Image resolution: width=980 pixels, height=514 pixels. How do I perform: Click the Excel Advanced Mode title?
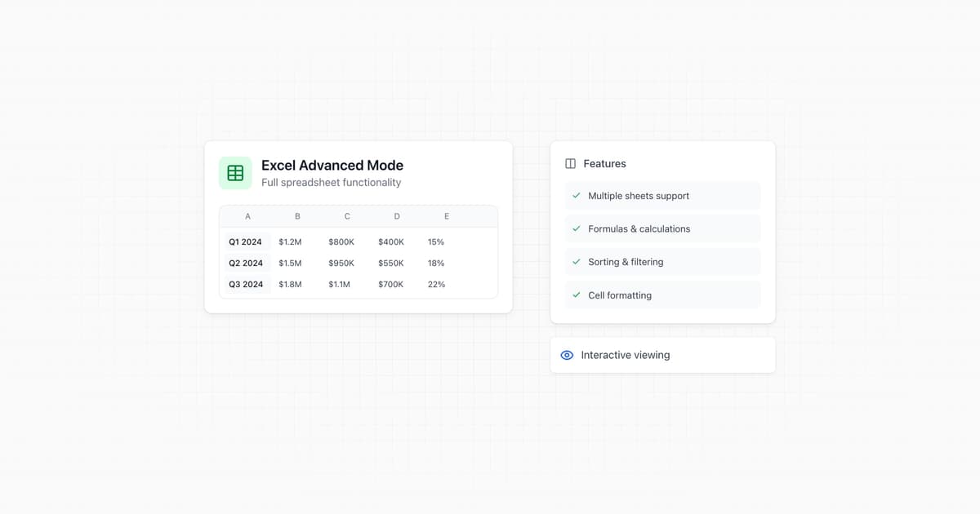[332, 165]
